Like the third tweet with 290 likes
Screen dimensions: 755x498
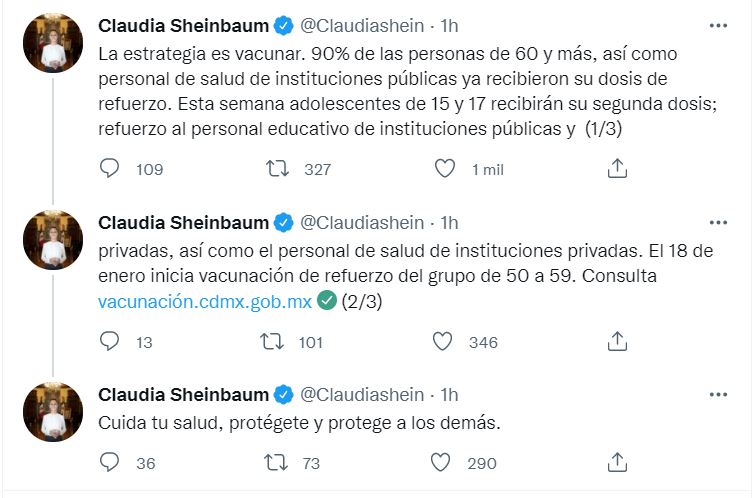coord(440,463)
